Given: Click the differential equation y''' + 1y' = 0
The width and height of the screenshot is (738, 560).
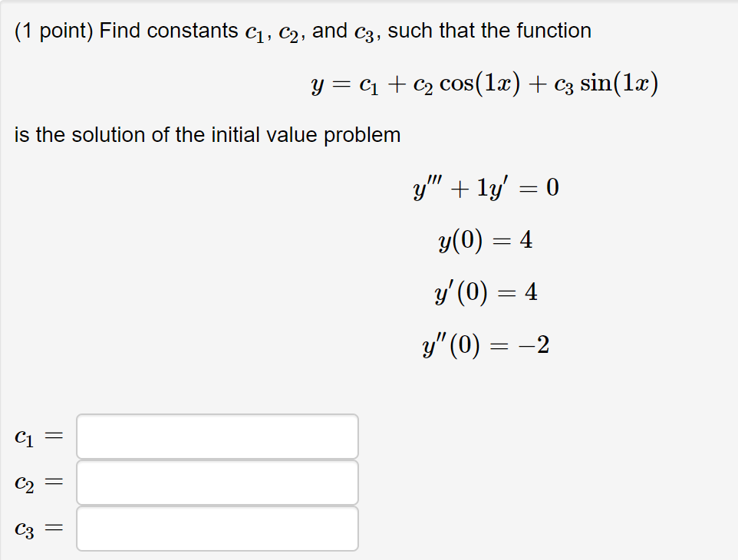Looking at the screenshot, I should [x=486, y=188].
